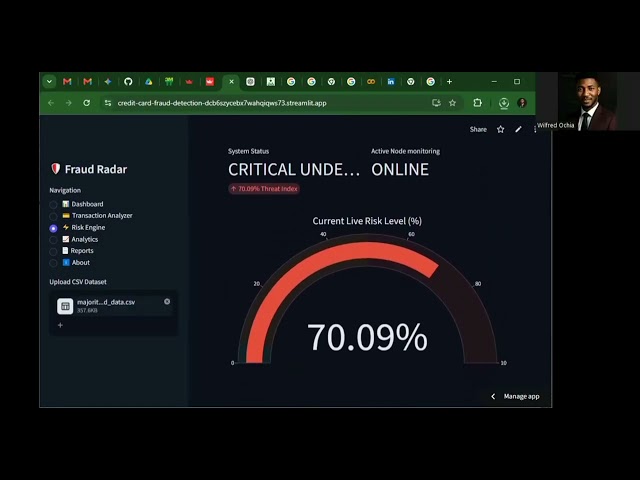Image resolution: width=640 pixels, height=480 pixels.
Task: Switch to the red square crown tab
Action: pos(210,82)
